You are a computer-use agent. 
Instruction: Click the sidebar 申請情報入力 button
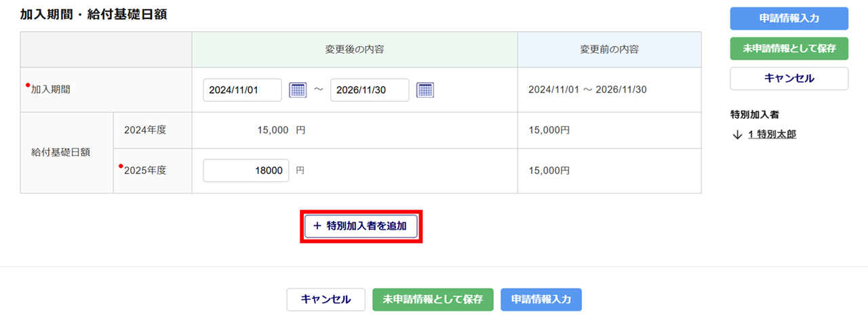pos(789,18)
